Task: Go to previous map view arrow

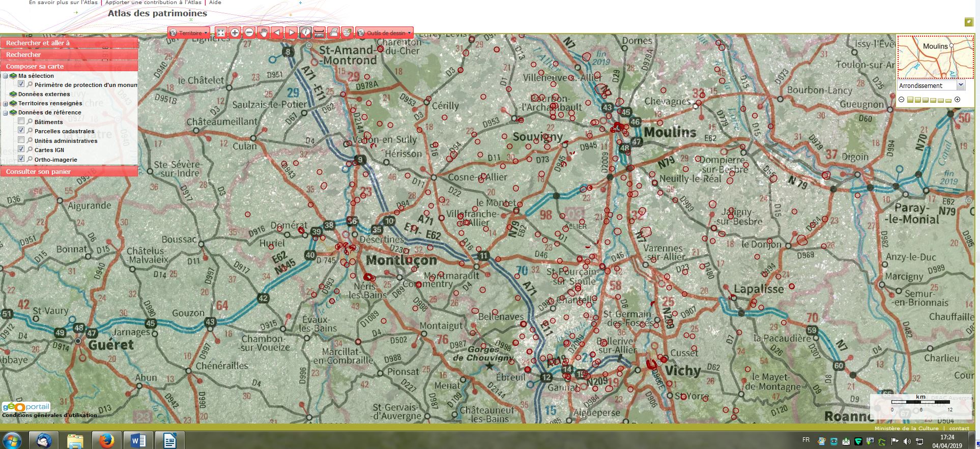Action: click(277, 33)
